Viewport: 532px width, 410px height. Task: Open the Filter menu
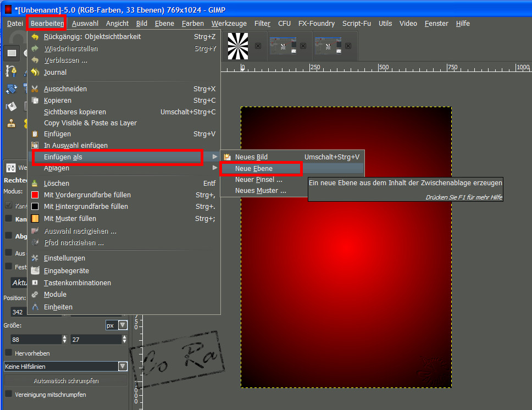tap(262, 24)
